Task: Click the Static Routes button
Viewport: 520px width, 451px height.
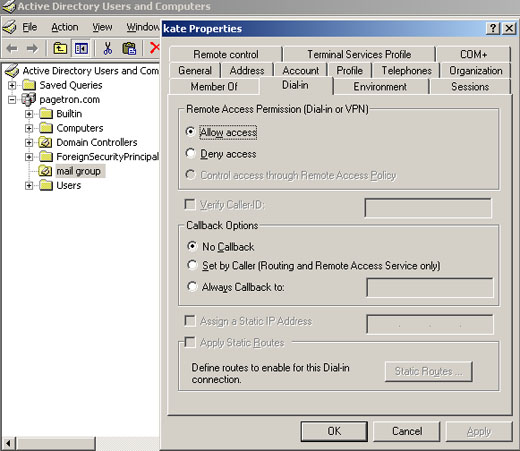Action: 429,371
